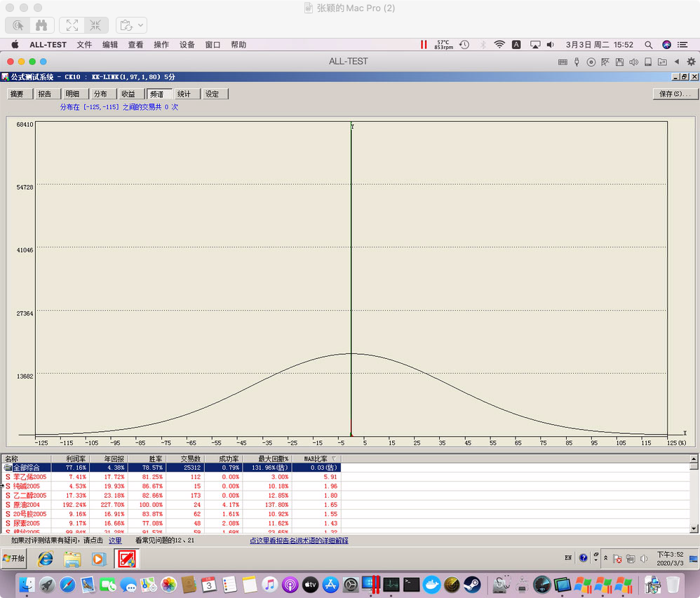
Task: Sort table by 胜率 column header
Action: [147, 458]
